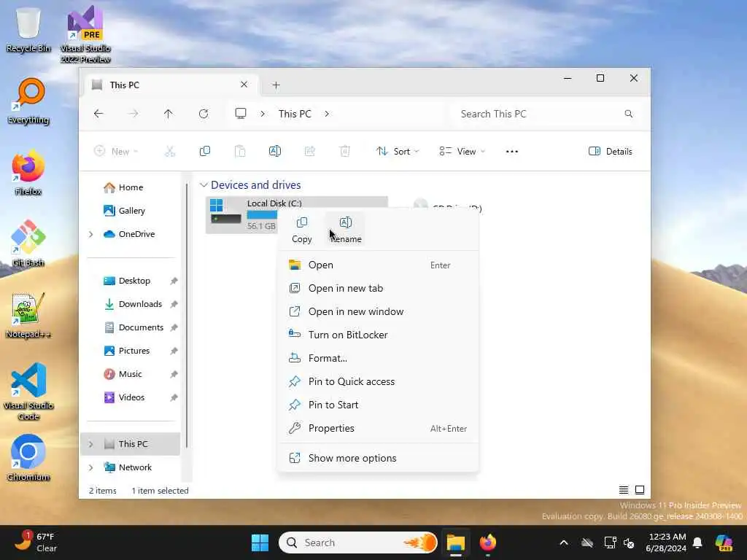Close the This PC tab
The width and height of the screenshot is (747, 560).
coord(244,85)
